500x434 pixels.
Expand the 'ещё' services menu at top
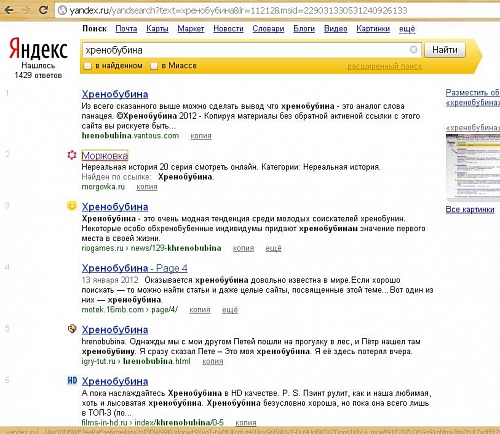(x=407, y=29)
